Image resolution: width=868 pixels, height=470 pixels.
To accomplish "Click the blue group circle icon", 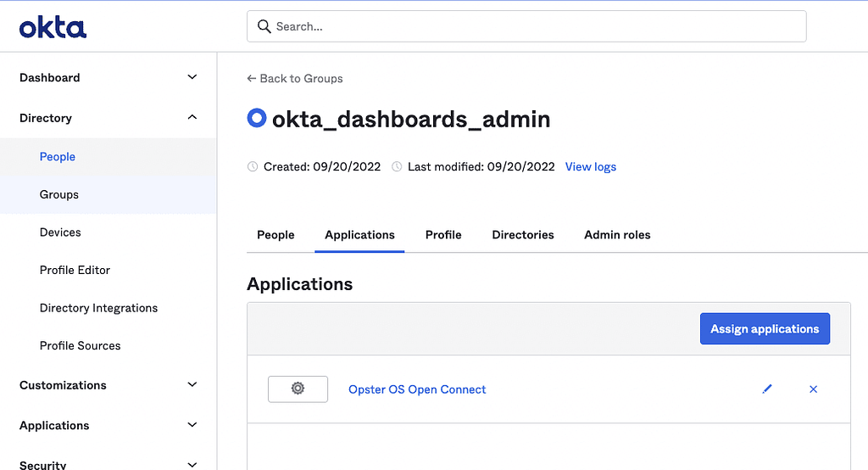I will (x=256, y=118).
